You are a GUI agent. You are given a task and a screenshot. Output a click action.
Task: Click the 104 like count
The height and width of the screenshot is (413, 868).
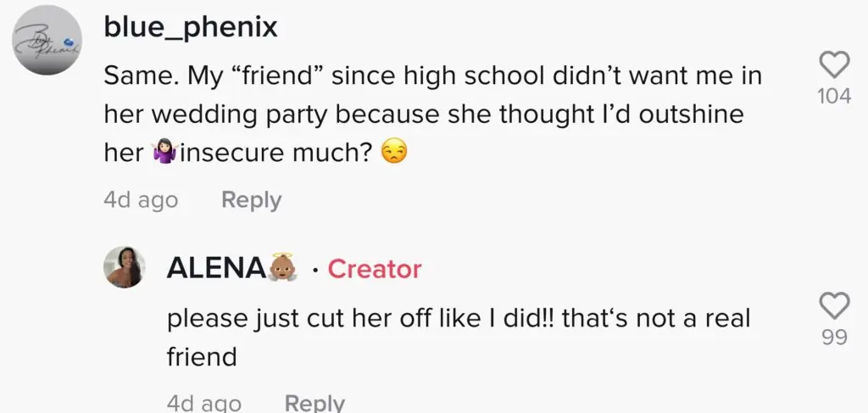834,97
